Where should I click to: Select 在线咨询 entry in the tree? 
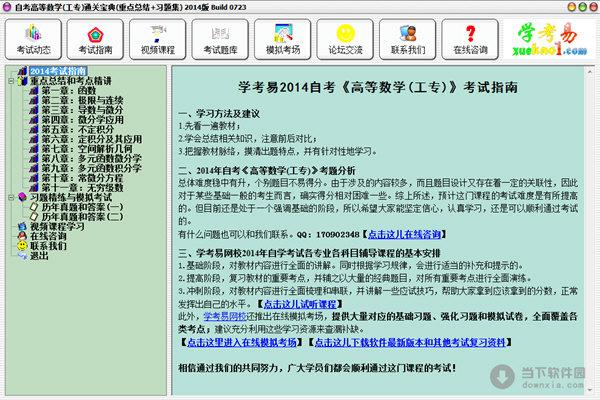[48, 237]
